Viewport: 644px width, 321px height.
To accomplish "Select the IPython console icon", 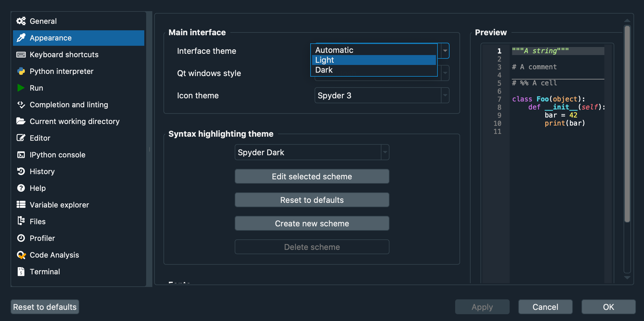I will [x=21, y=155].
